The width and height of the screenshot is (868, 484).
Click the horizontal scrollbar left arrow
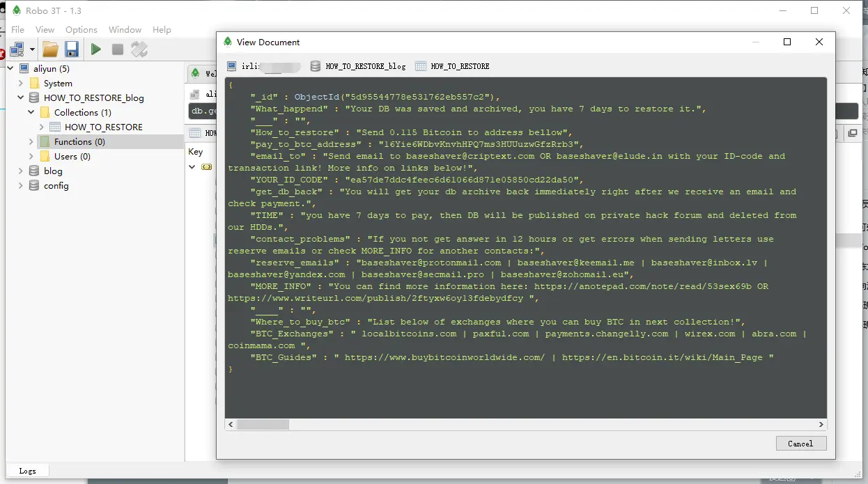pos(231,424)
